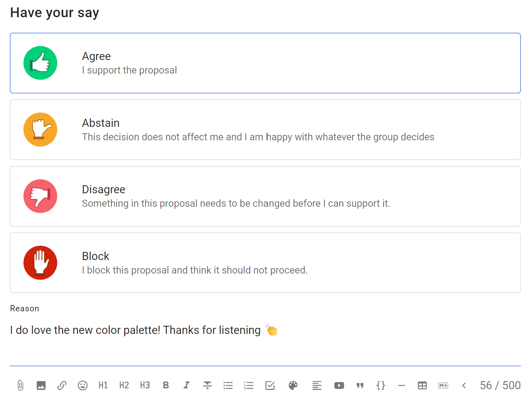The width and height of the screenshot is (532, 400).
Task: Select the Block vote option
Action: point(265,263)
